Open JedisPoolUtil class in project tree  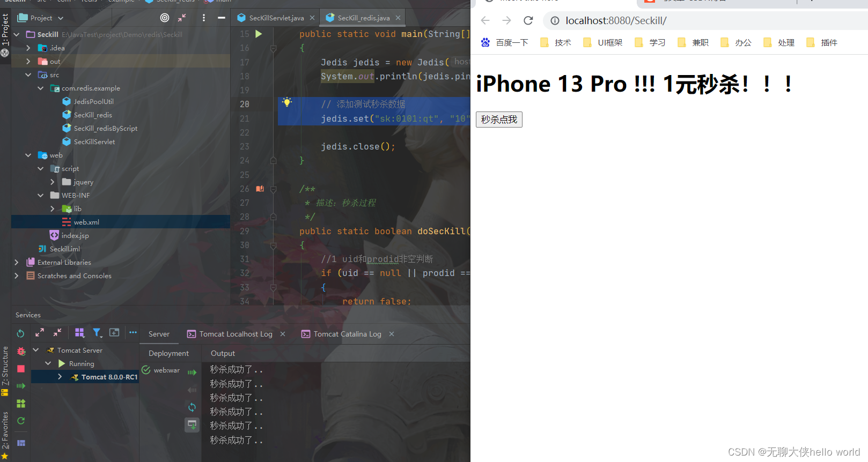[93, 101]
